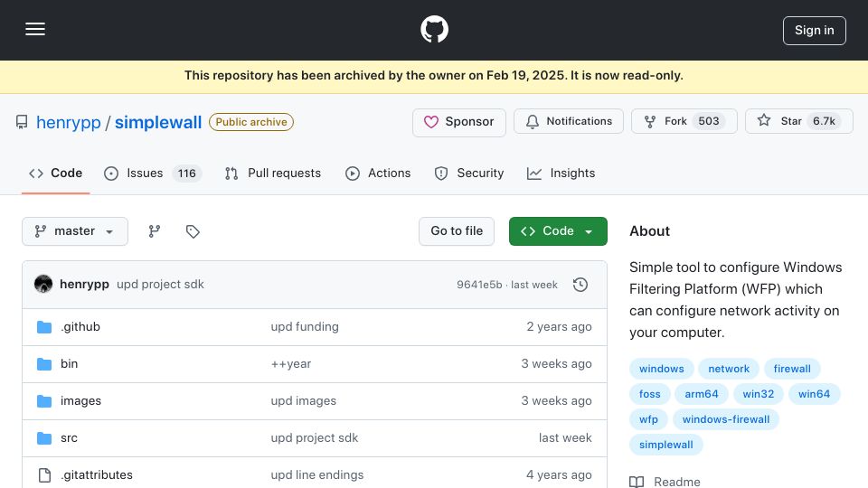This screenshot has height=488, width=868.
Task: Click the Public archive label
Action: [x=251, y=122]
